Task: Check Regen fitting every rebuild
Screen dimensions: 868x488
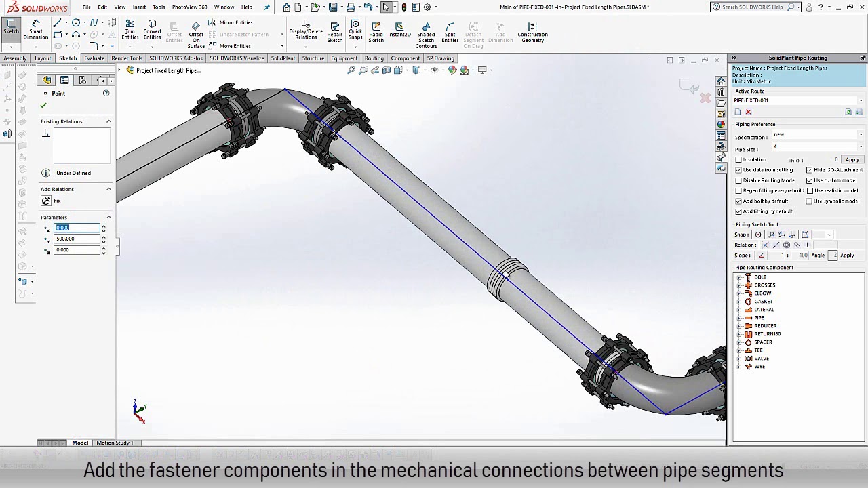Action: click(x=738, y=191)
